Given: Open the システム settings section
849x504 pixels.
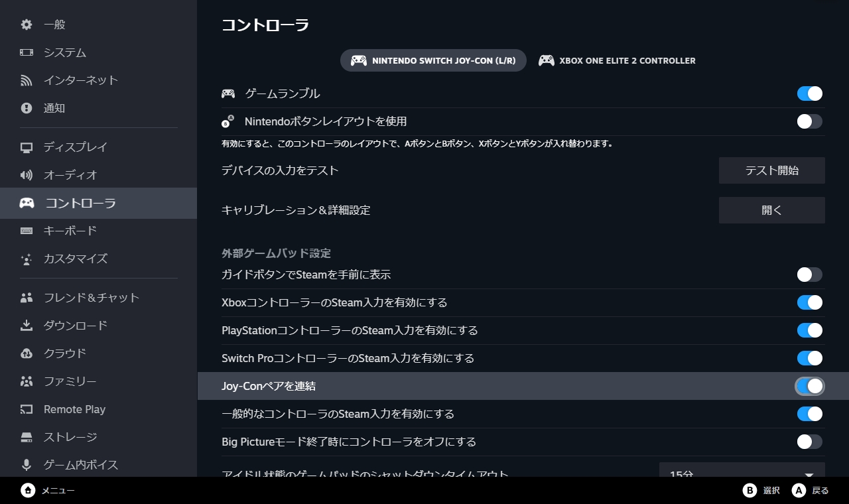Looking at the screenshot, I should (98, 52).
